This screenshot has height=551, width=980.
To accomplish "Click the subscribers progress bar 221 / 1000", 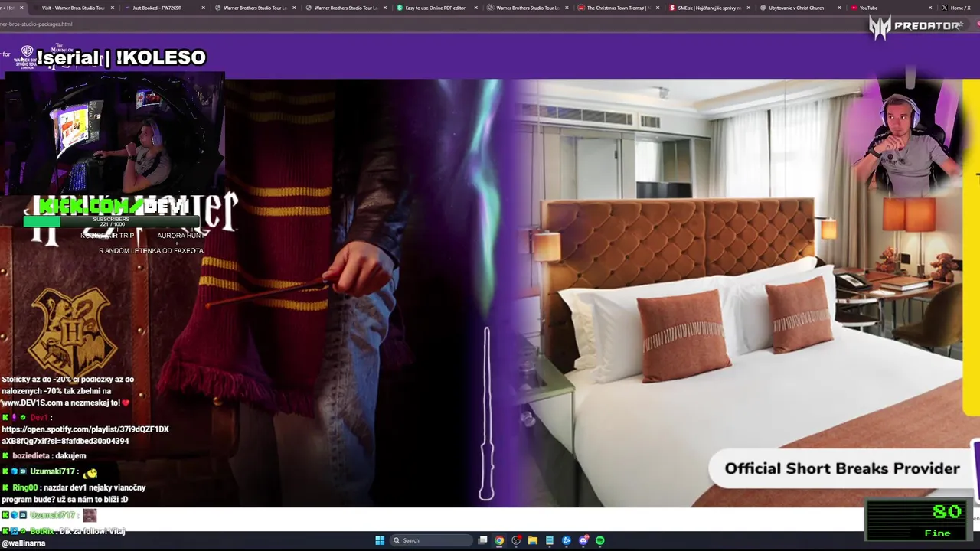I will point(111,221).
